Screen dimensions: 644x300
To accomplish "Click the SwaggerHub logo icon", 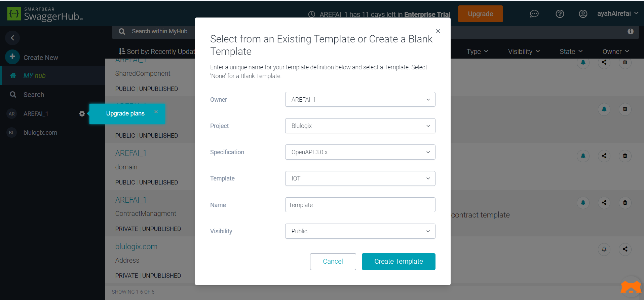I will pos(14,14).
